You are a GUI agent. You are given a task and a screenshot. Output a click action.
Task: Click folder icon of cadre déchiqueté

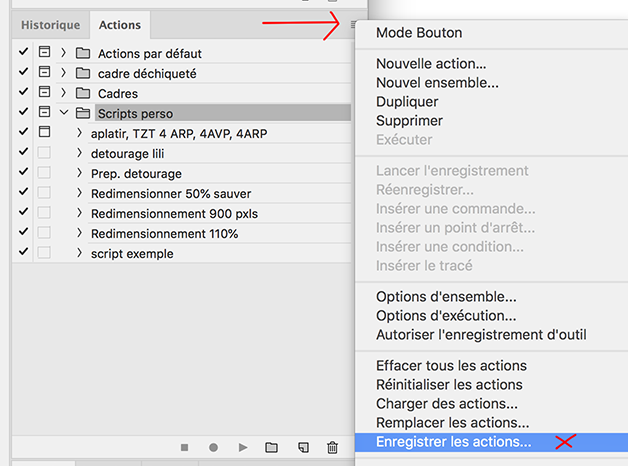[83, 73]
